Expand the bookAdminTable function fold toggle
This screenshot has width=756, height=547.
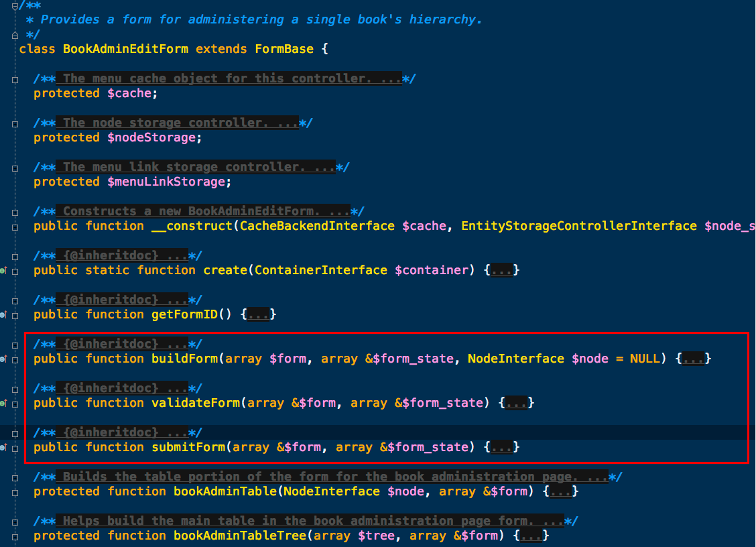tap(15, 492)
